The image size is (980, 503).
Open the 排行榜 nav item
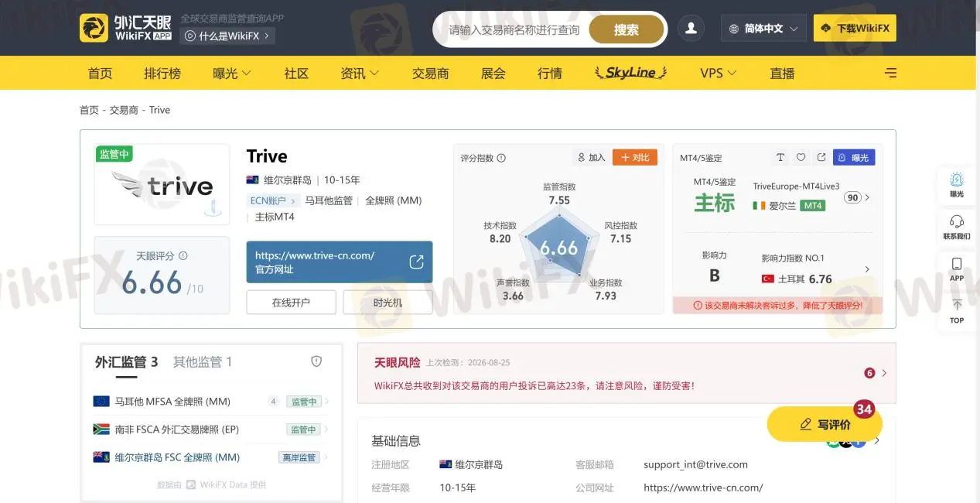click(162, 73)
